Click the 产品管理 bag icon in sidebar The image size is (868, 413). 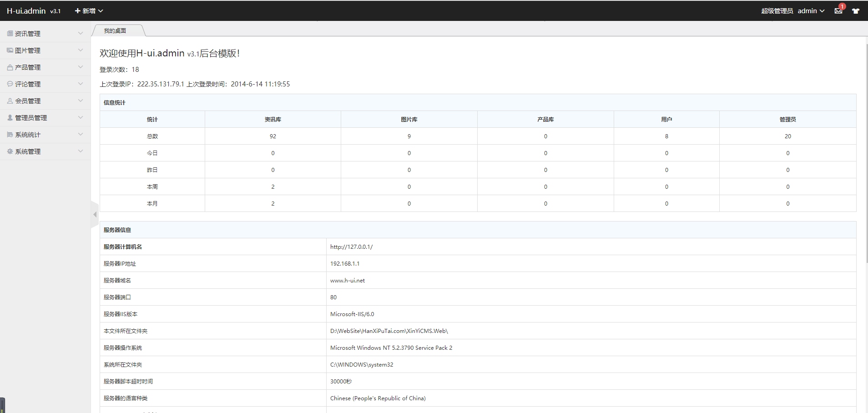pos(10,67)
